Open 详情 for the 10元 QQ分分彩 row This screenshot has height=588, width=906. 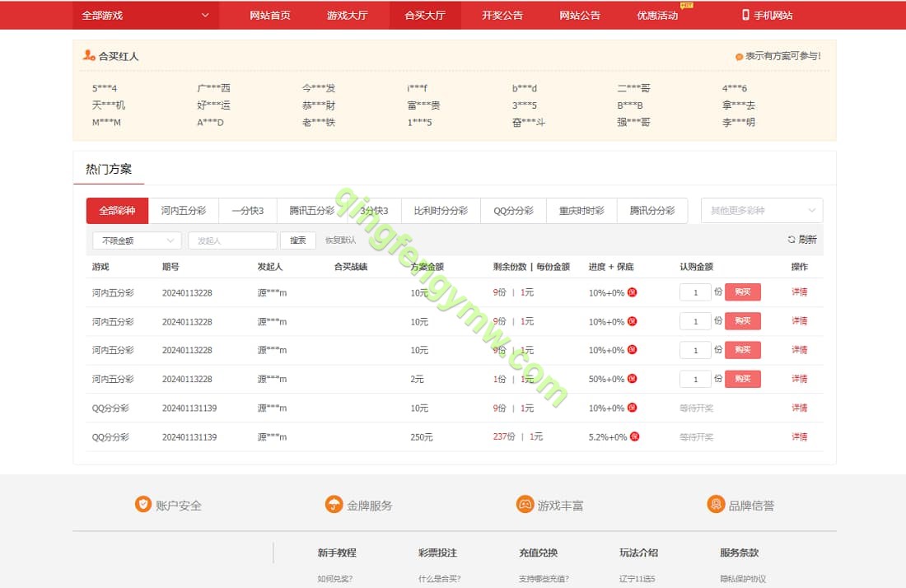(799, 408)
